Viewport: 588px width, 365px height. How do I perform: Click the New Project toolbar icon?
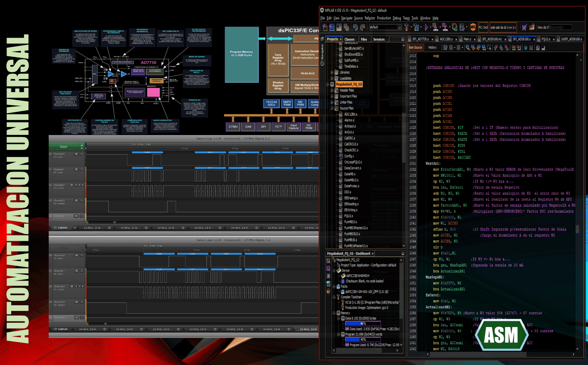pyautogui.click(x=332, y=27)
